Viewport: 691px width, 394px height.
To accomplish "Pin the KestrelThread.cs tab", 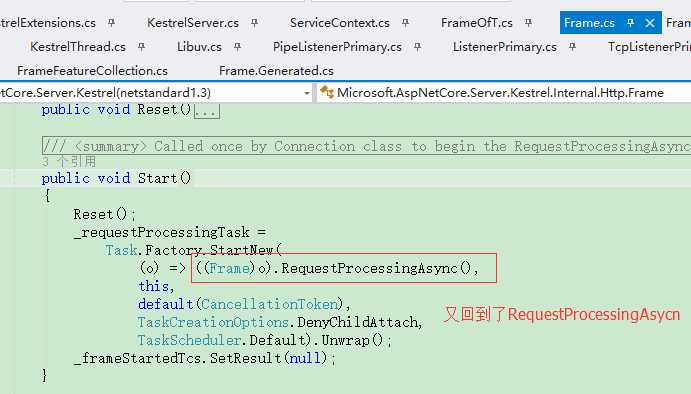I will [141, 46].
